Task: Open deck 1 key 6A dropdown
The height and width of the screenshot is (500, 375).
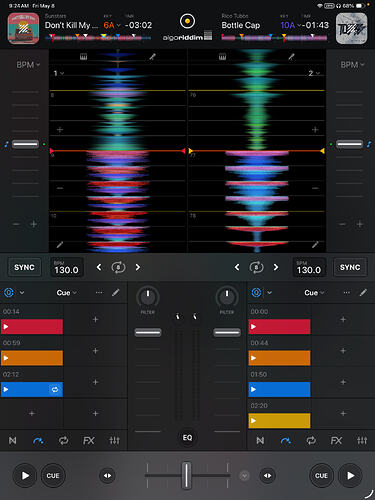Action: point(112,25)
